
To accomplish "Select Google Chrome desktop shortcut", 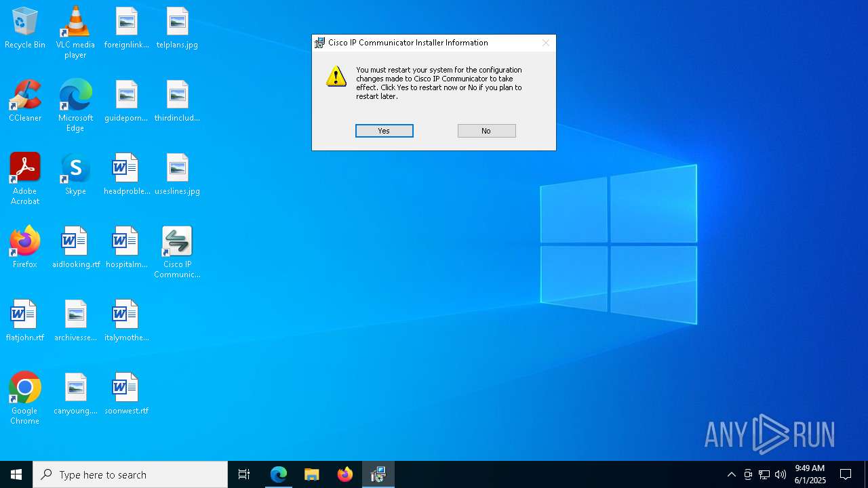I will pos(25,399).
